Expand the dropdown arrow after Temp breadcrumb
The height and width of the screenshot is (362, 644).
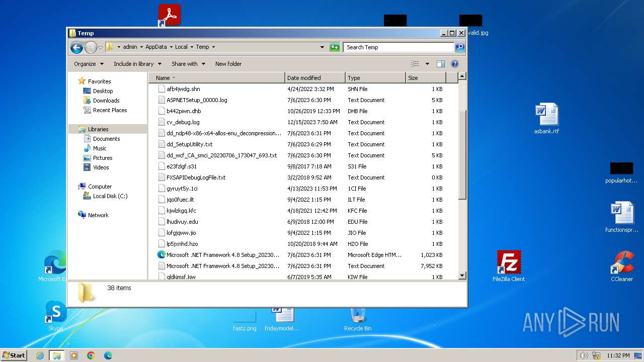pyautogui.click(x=213, y=47)
